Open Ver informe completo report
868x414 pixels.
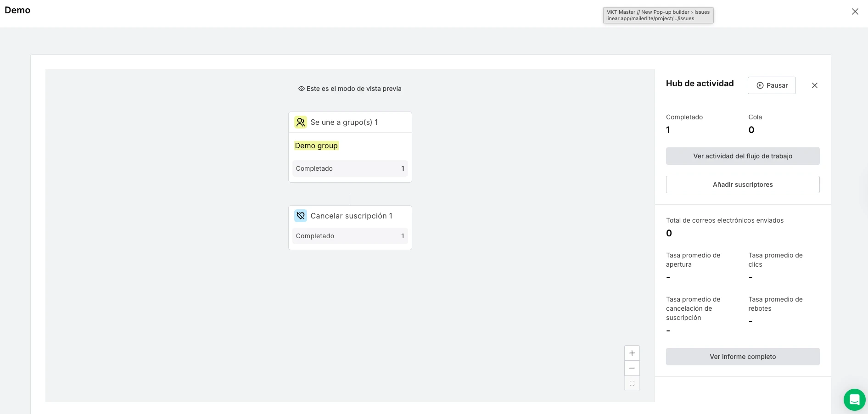pyautogui.click(x=742, y=357)
